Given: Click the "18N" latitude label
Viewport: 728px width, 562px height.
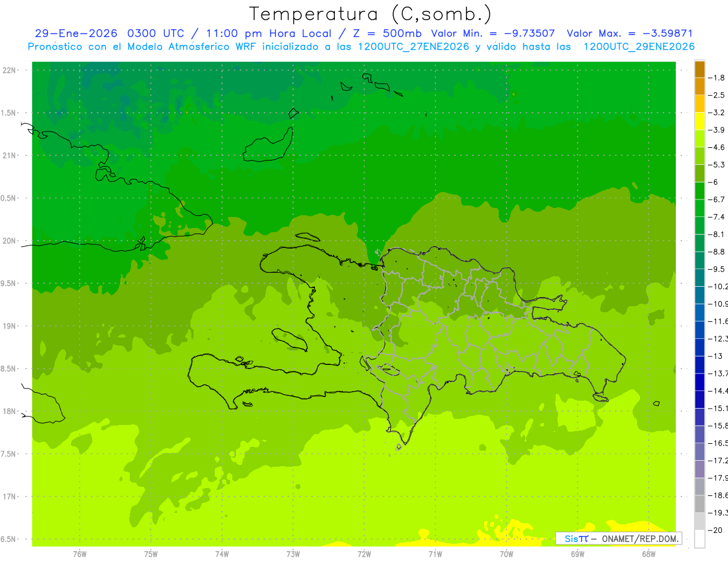Looking at the screenshot, I should click(x=10, y=412).
